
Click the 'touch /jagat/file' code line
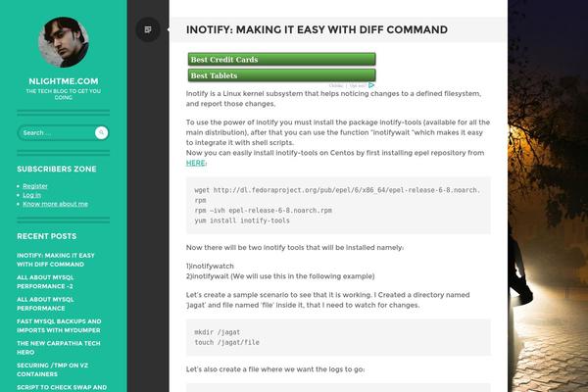(226, 342)
